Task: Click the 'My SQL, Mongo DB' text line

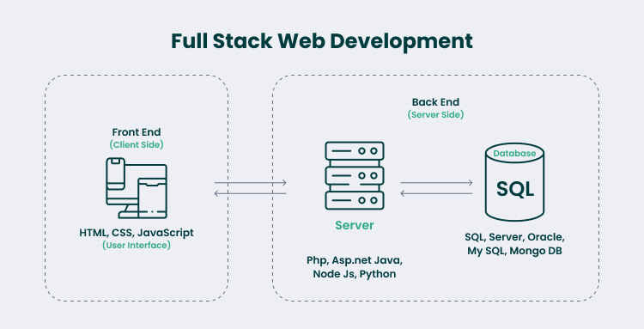Action: click(514, 251)
